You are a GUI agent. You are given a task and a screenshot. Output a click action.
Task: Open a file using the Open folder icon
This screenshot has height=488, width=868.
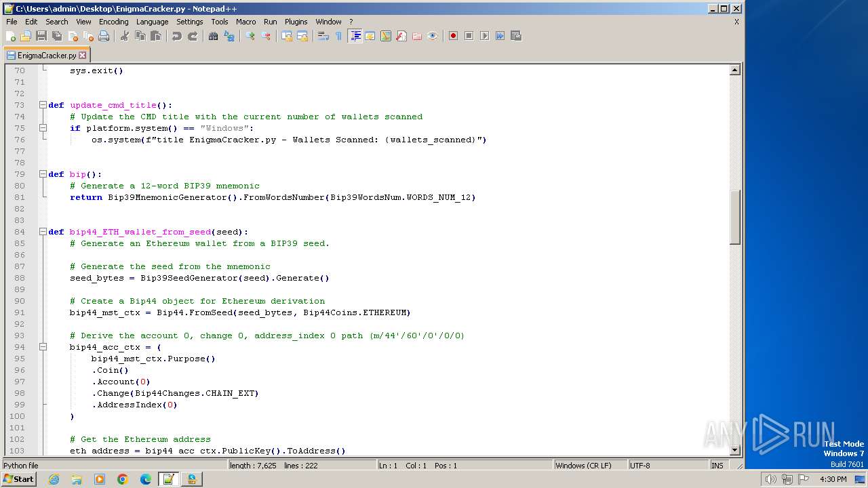point(26,36)
